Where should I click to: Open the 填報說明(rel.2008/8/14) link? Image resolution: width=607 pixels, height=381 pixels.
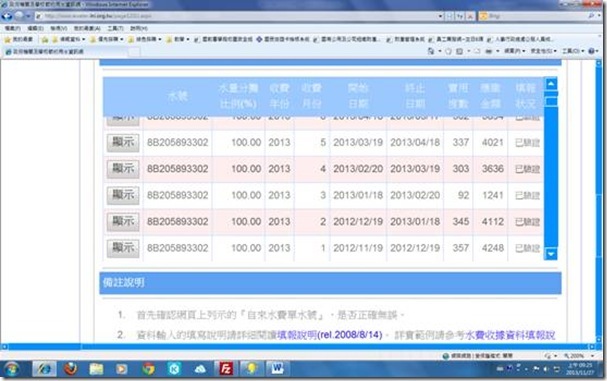(330, 335)
